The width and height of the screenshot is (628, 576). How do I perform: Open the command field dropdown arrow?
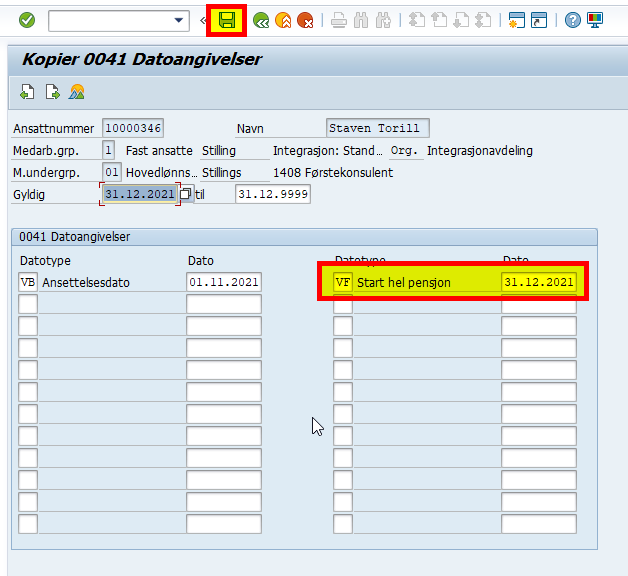[179, 20]
